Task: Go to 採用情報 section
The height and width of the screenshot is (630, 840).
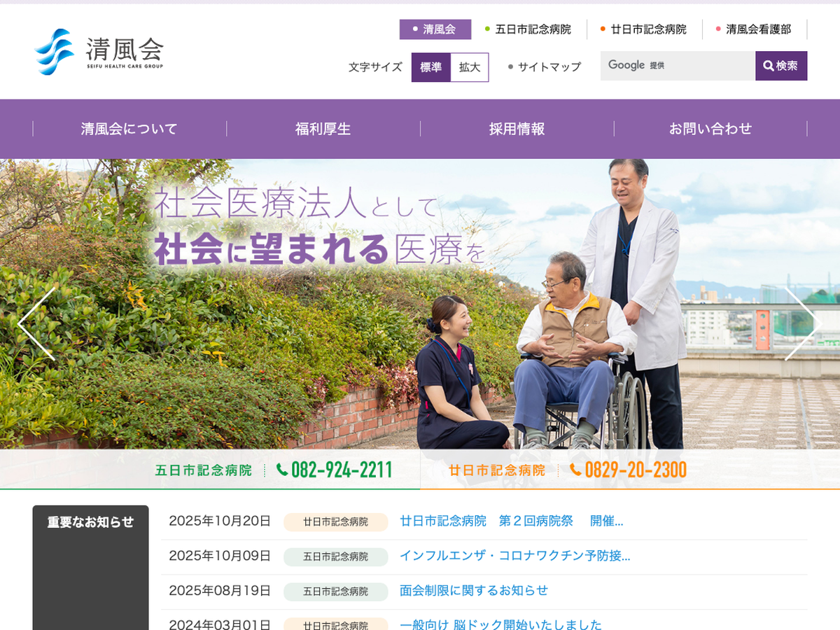Action: point(517,129)
